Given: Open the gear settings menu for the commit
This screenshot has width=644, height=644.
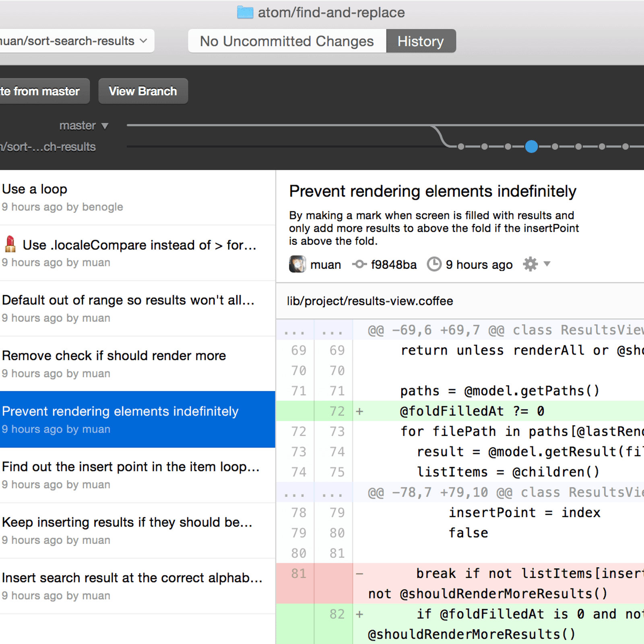Looking at the screenshot, I should (x=530, y=264).
